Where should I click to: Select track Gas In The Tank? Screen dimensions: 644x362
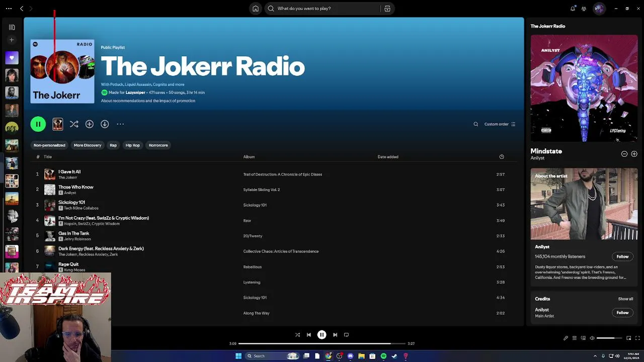(x=73, y=233)
